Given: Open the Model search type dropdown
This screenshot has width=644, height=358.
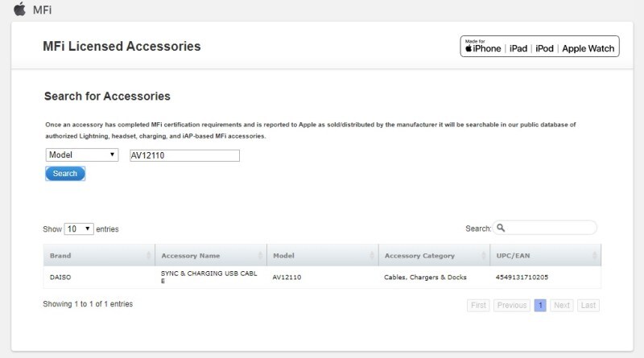Looking at the screenshot, I should coord(82,154).
